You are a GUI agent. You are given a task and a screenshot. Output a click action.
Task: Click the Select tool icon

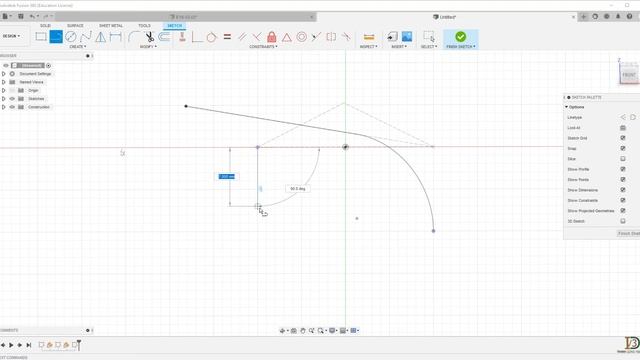point(429,37)
